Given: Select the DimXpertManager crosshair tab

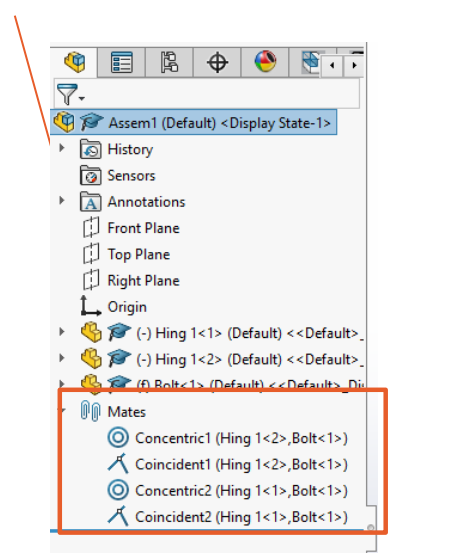Looking at the screenshot, I should tap(217, 62).
